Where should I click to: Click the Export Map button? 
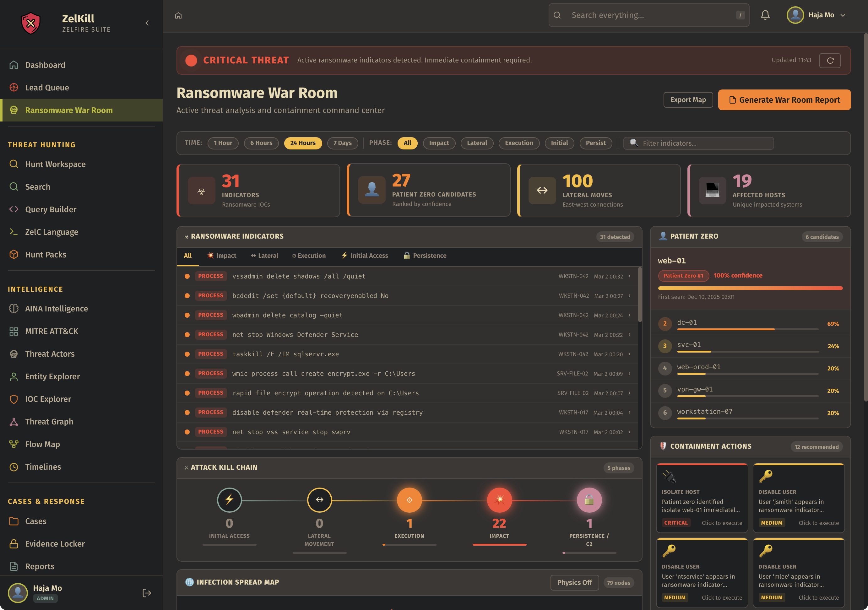[688, 100]
